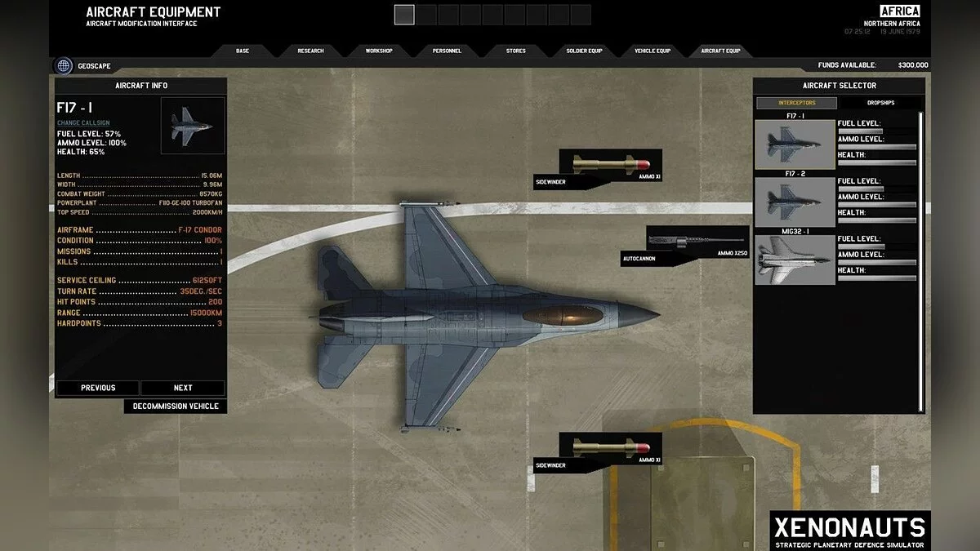Open the Research tab
The width and height of the screenshot is (980, 551).
310,51
